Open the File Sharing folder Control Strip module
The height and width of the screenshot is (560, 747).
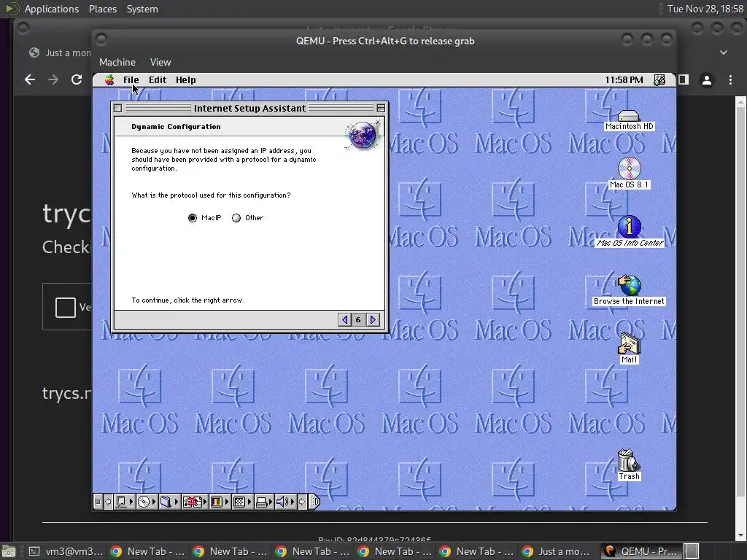click(169, 502)
